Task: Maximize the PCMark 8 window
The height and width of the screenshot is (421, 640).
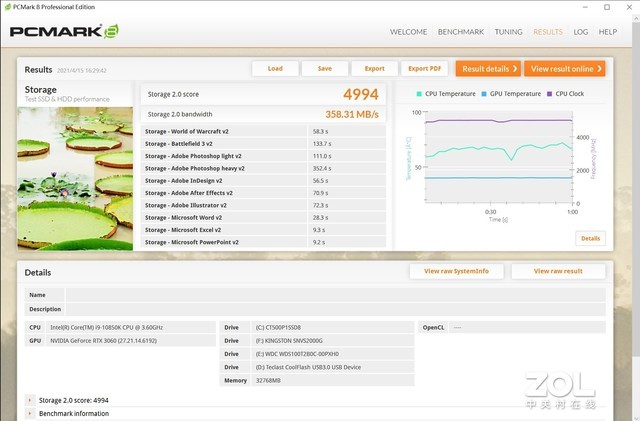Action: (x=607, y=7)
